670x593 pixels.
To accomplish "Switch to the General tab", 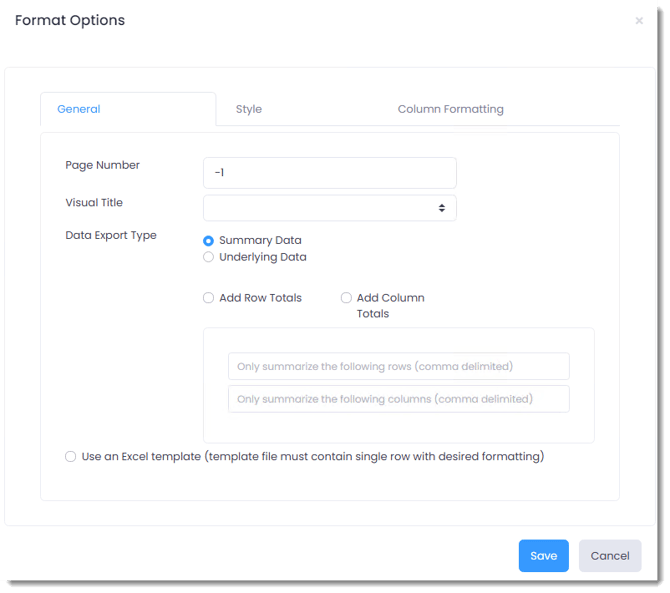I will pyautogui.click(x=79, y=109).
